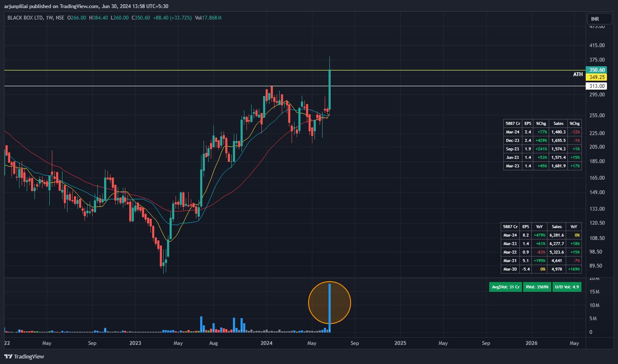618x364 pixels.
Task: Click the -5.4 EPS cell
Action: click(526, 269)
